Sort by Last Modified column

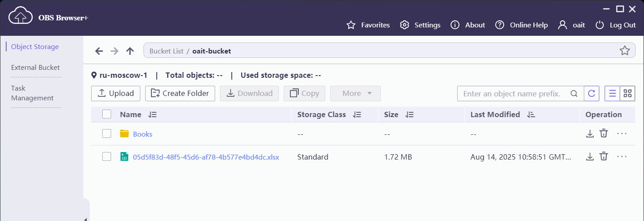pos(532,114)
